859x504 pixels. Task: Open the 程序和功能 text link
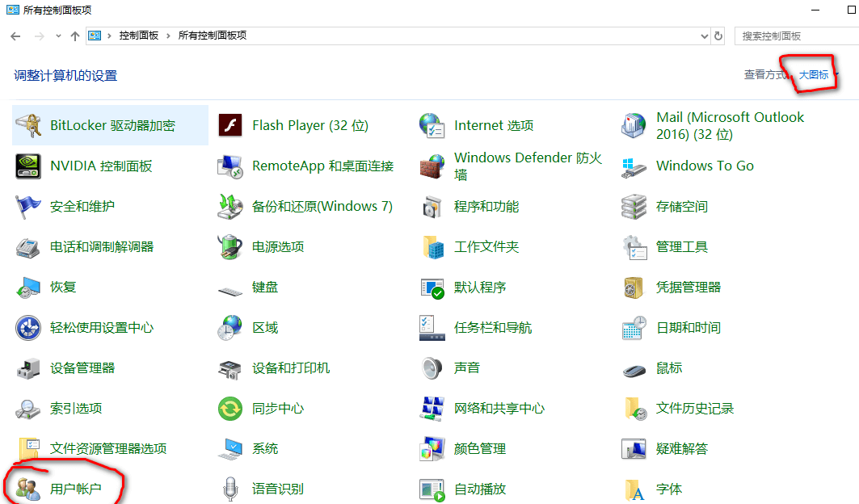click(486, 207)
